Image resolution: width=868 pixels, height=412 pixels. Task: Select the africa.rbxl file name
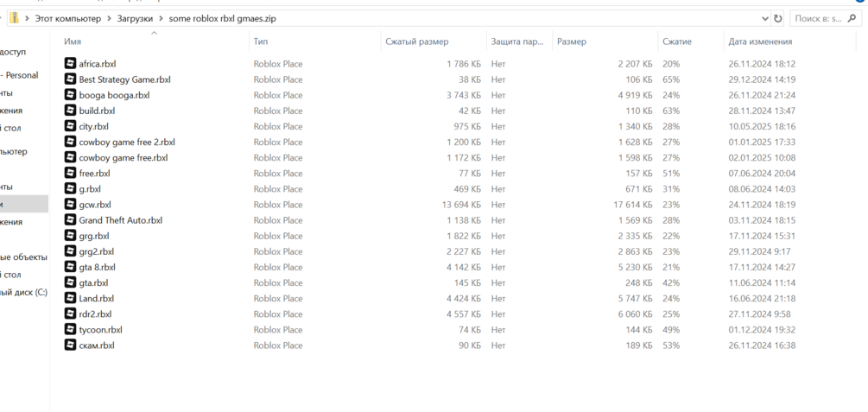(98, 64)
